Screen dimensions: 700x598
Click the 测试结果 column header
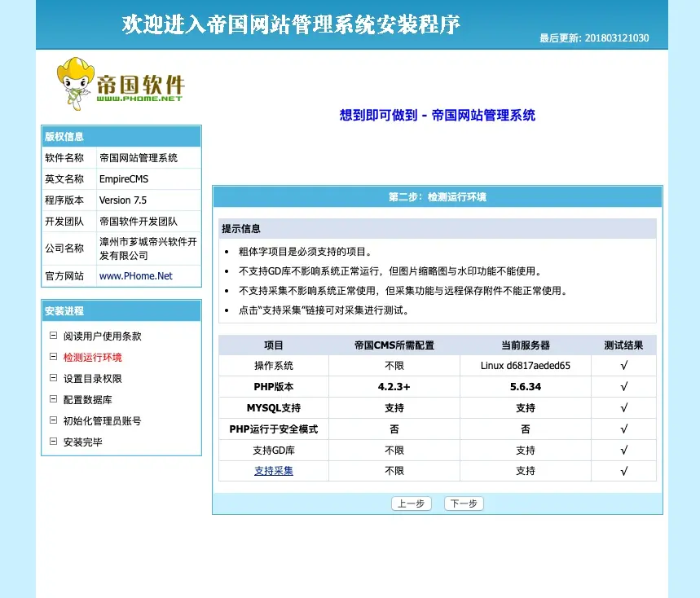(x=623, y=345)
